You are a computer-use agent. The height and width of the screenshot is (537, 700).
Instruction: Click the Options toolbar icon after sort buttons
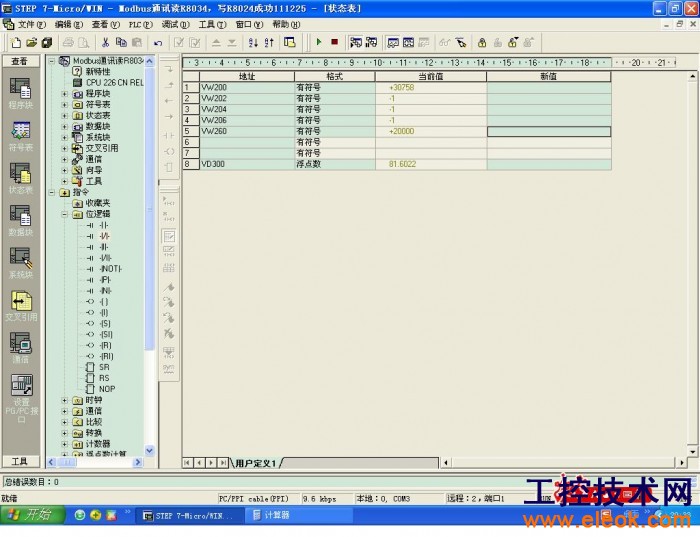coord(290,42)
